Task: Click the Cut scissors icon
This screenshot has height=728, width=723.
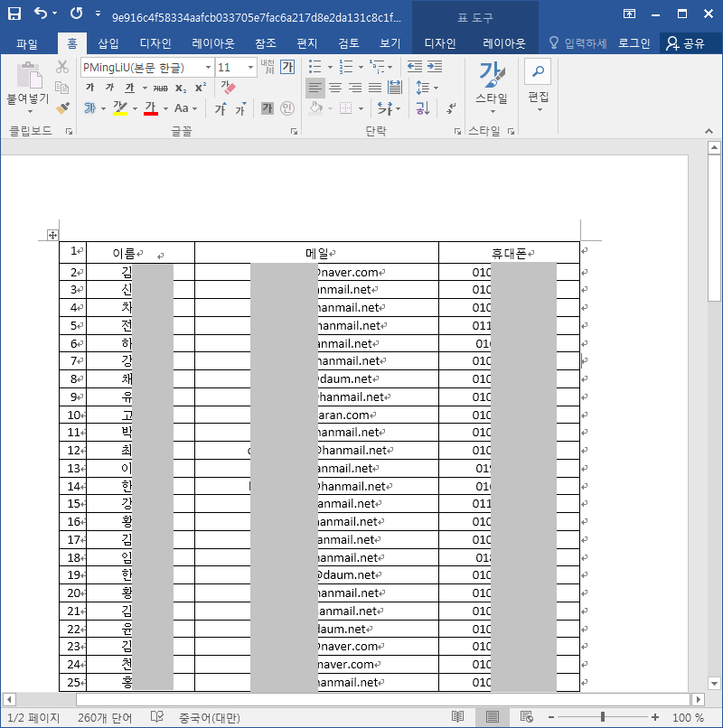Action: tap(61, 67)
